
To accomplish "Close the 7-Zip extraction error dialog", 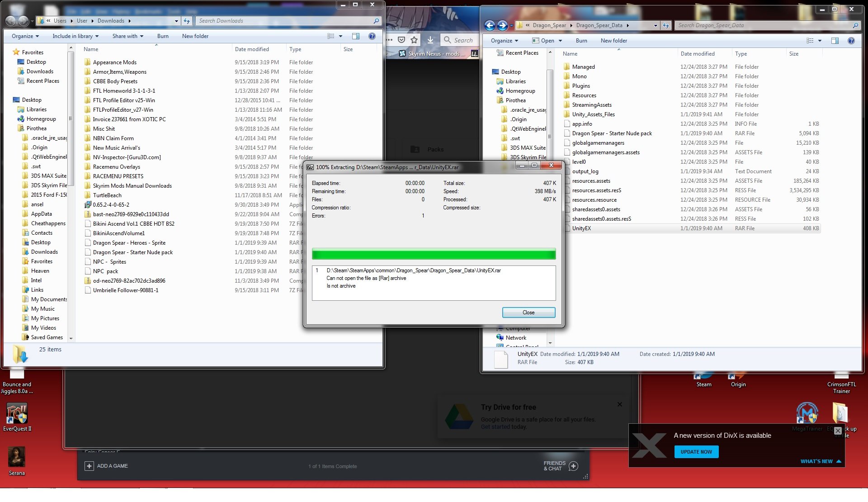I will click(x=528, y=313).
